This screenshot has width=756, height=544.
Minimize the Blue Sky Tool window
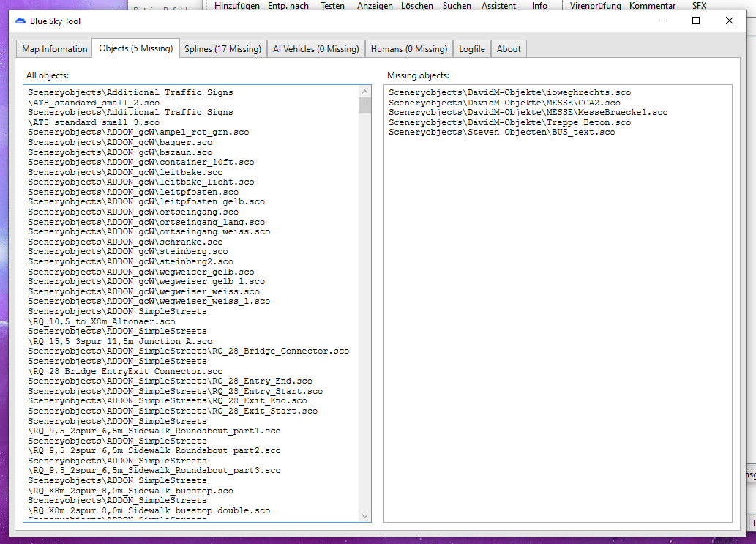click(663, 21)
